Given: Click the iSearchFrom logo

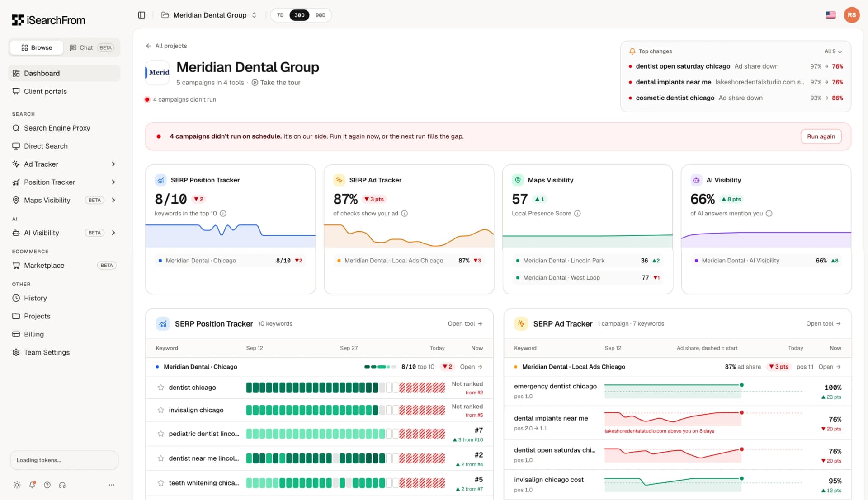Looking at the screenshot, I should pyautogui.click(x=48, y=20).
